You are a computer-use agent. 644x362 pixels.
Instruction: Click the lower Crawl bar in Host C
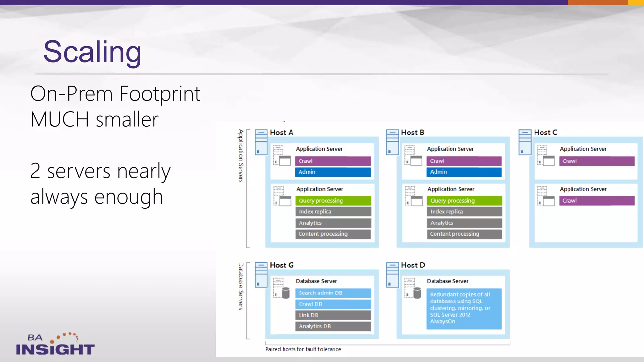(597, 200)
